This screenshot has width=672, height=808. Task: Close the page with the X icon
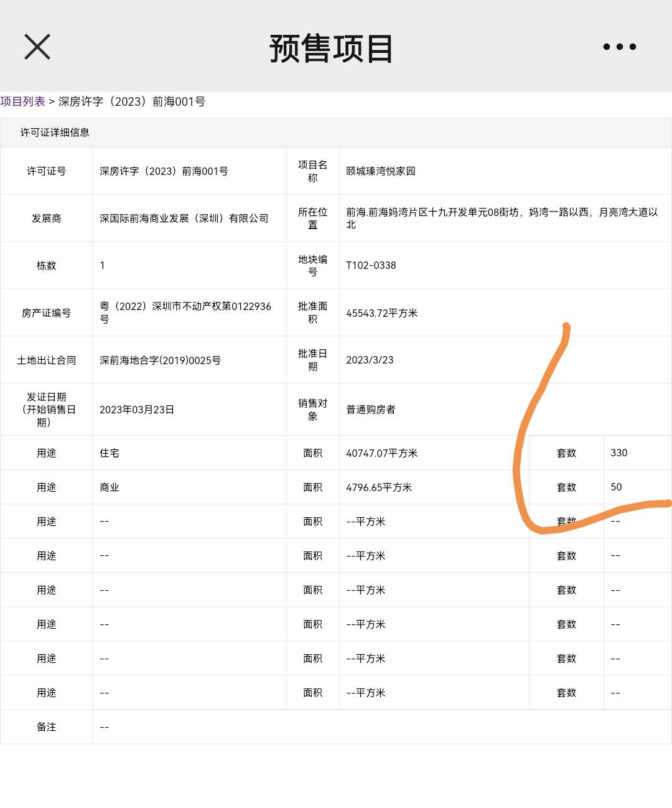pos(37,47)
